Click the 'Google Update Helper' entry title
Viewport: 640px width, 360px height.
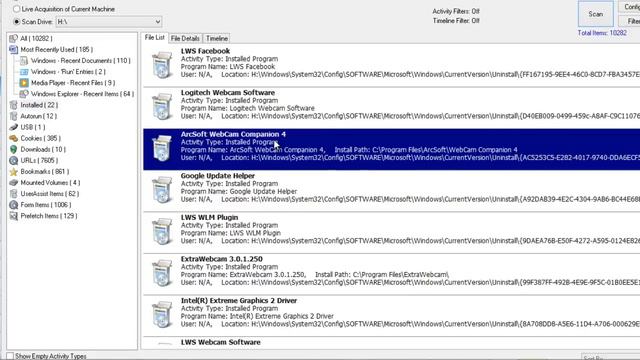pyautogui.click(x=218, y=176)
